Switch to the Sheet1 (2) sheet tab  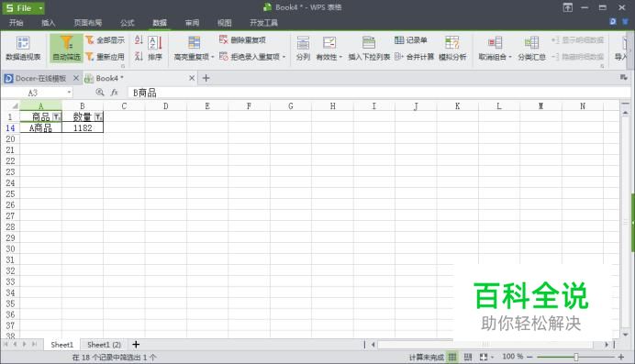click(104, 345)
